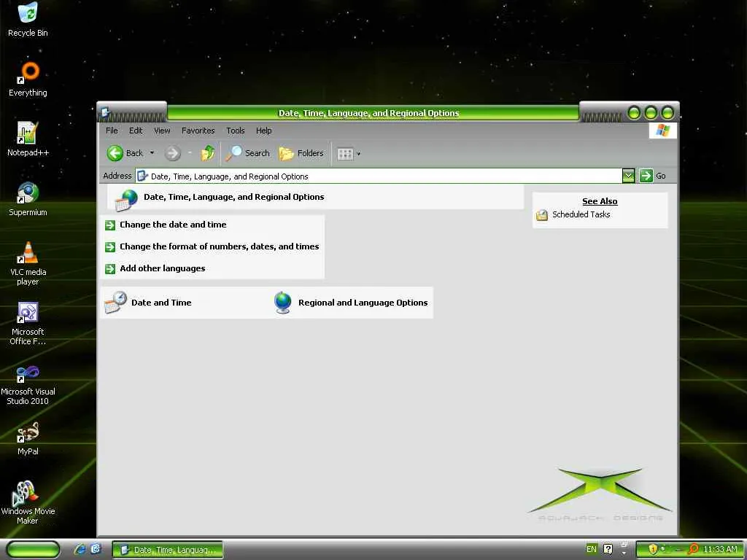Click the Views toolbar icon

tap(345, 154)
